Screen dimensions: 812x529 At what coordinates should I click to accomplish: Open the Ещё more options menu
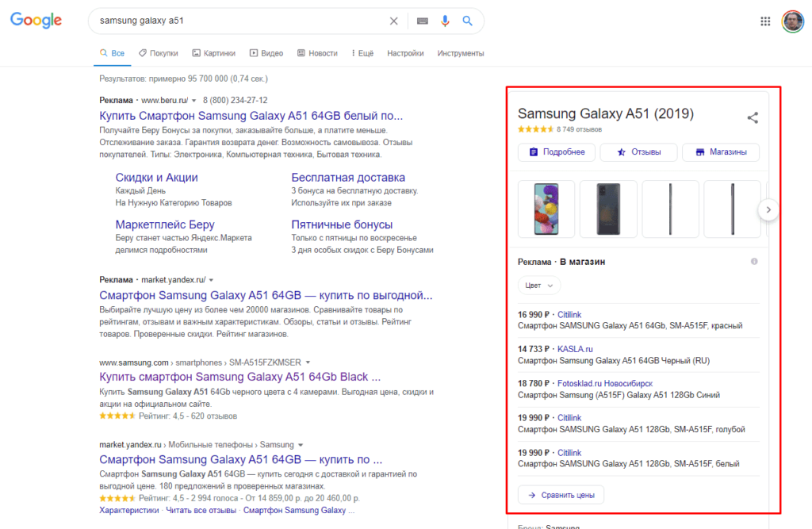pos(361,53)
